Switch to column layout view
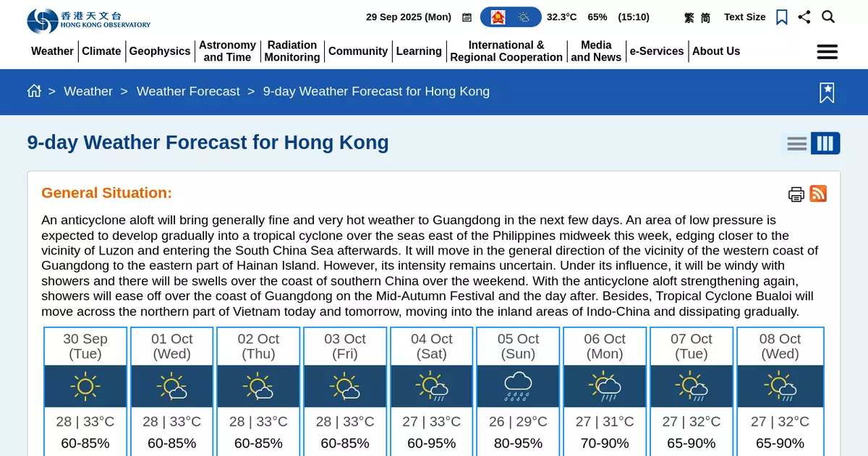The width and height of the screenshot is (868, 456). 825,144
